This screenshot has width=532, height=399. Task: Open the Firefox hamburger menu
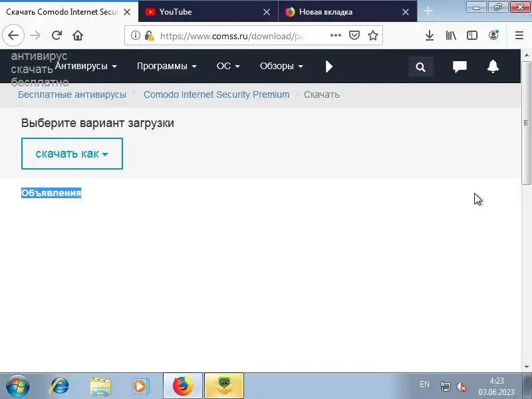point(519,35)
